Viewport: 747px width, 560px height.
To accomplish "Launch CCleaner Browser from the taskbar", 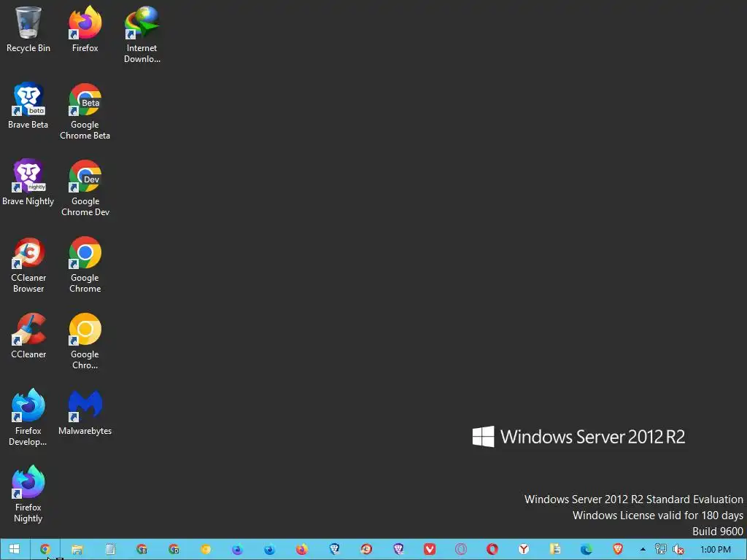I will 366,549.
